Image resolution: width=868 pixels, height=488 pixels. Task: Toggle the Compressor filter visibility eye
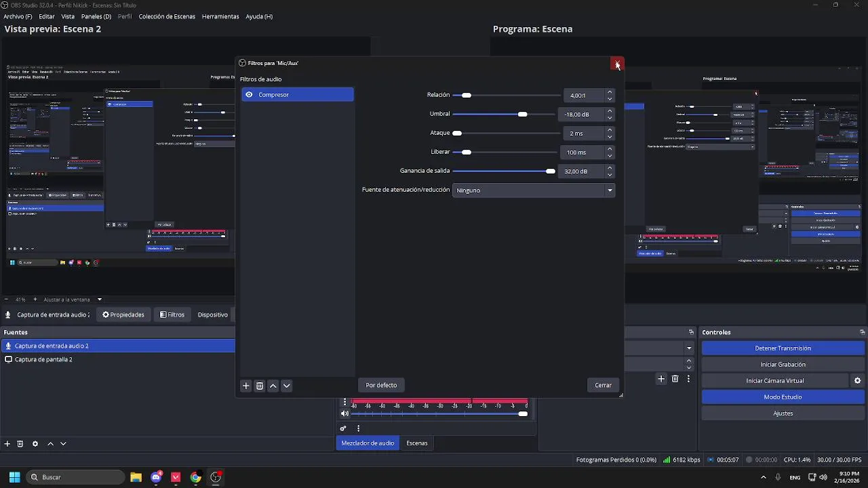(249, 95)
